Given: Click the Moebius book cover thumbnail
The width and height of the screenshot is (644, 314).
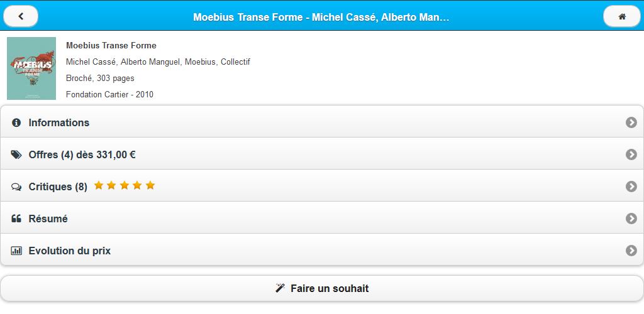Looking at the screenshot, I should pyautogui.click(x=31, y=68).
